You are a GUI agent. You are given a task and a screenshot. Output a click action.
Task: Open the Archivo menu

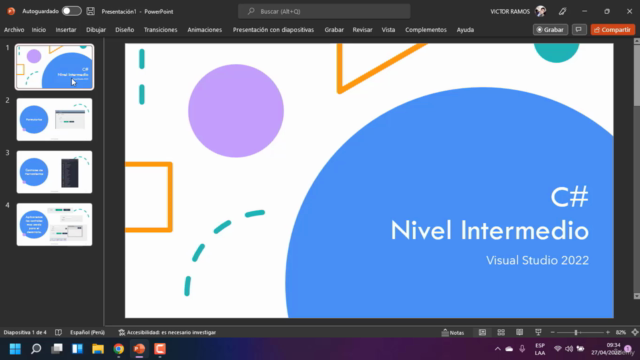(x=14, y=30)
